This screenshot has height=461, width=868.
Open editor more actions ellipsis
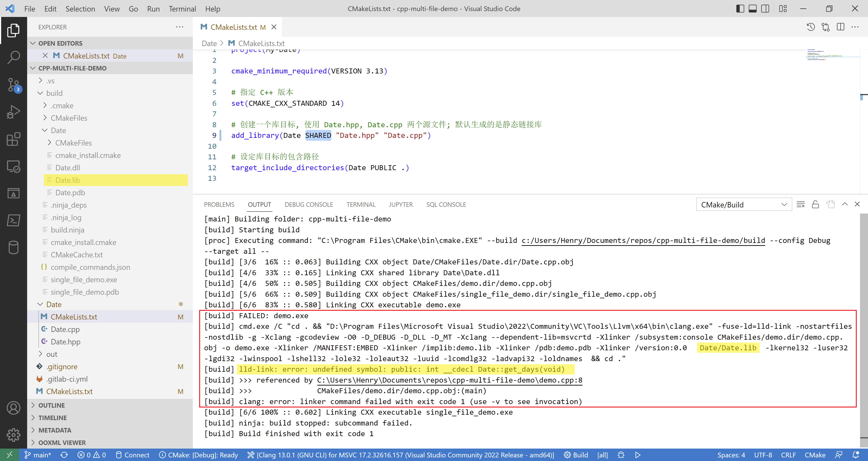855,27
